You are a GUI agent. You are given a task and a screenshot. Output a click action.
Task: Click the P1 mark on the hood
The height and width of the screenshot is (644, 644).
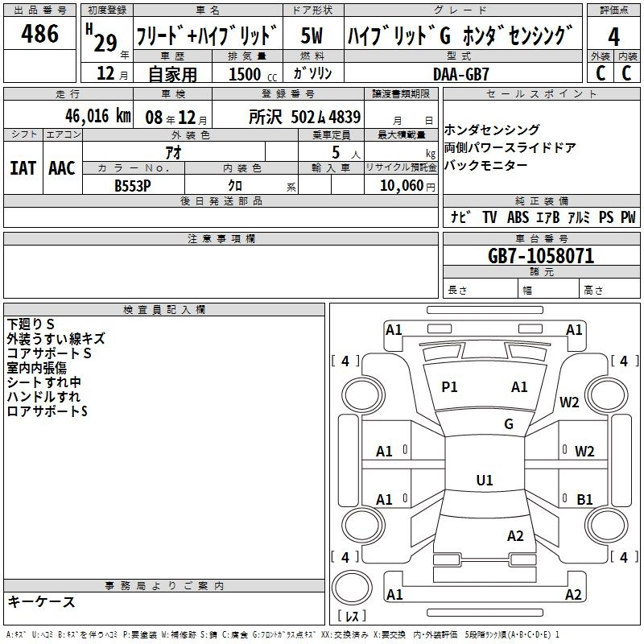coord(449,387)
